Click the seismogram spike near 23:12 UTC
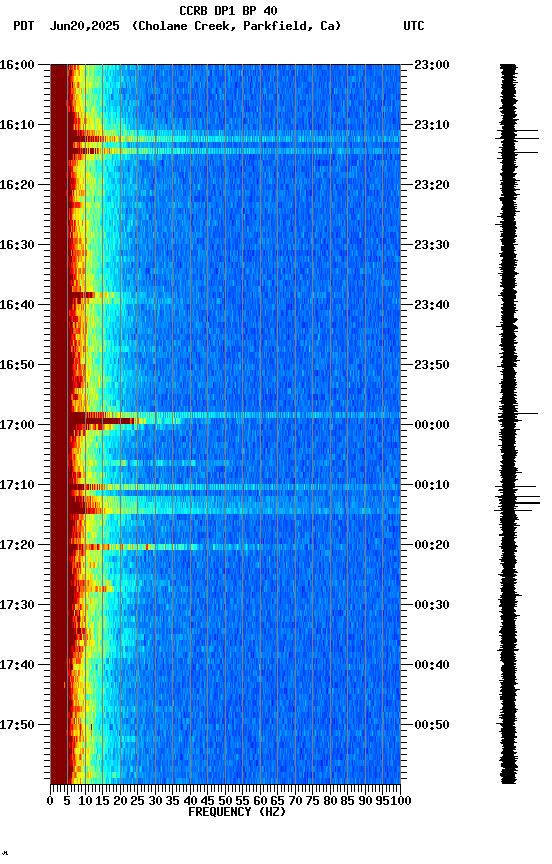 click(517, 138)
